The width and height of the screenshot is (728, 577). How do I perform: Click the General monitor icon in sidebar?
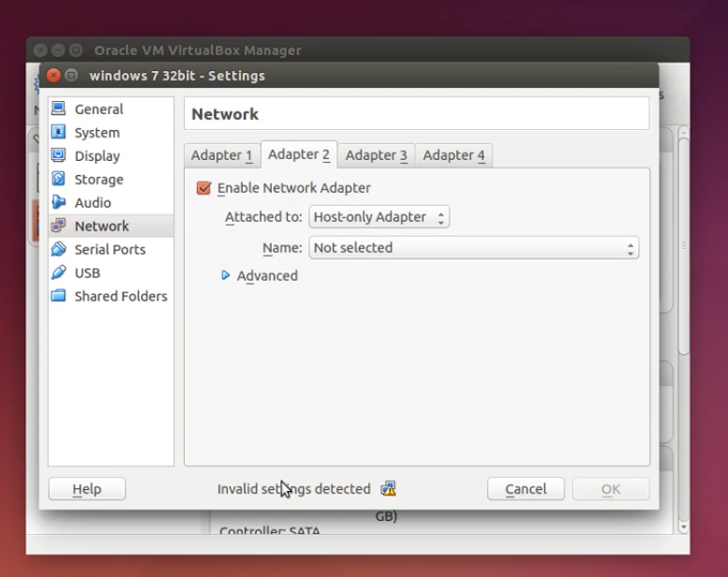(x=59, y=108)
